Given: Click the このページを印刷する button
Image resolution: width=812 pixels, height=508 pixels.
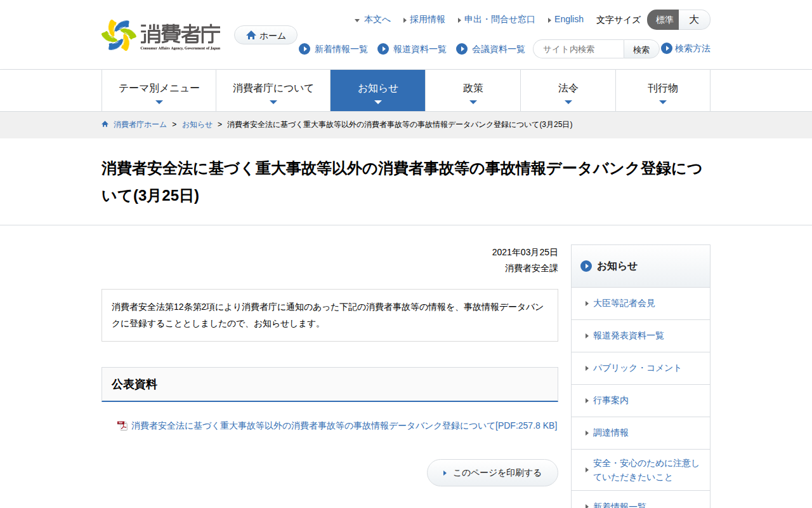Looking at the screenshot, I should [492, 472].
